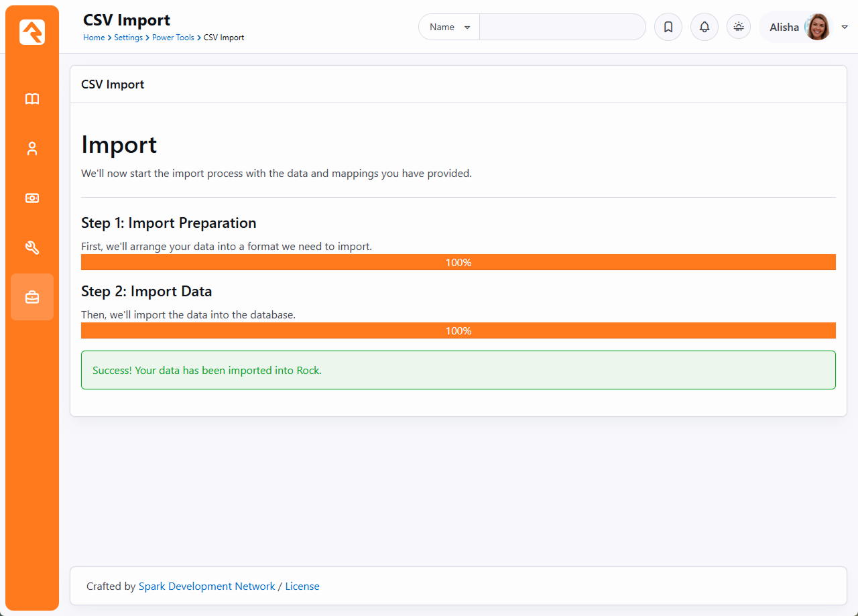The image size is (858, 616).
Task: Click the Step 1 Import Preparation progress bar
Action: pyautogui.click(x=458, y=262)
